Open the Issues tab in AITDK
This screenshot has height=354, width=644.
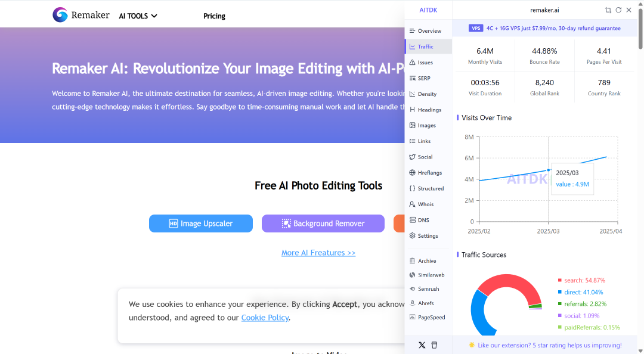(428, 63)
